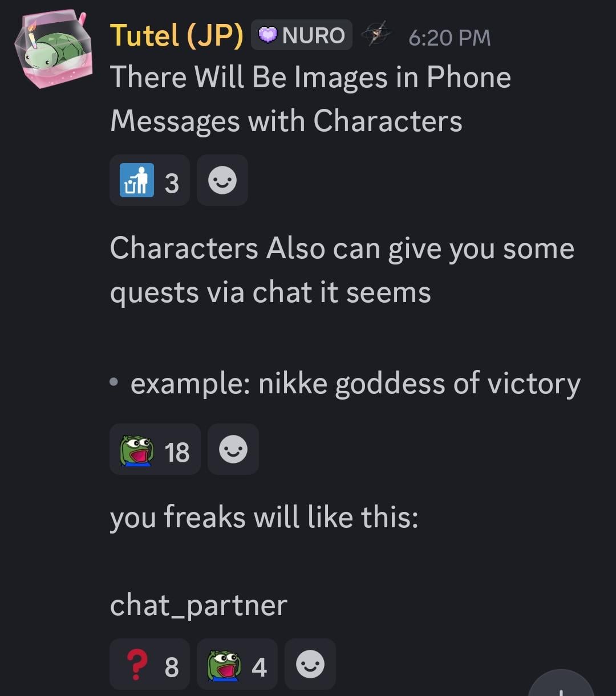
Task: Add reaction next to the 18 count
Action: [x=233, y=449]
